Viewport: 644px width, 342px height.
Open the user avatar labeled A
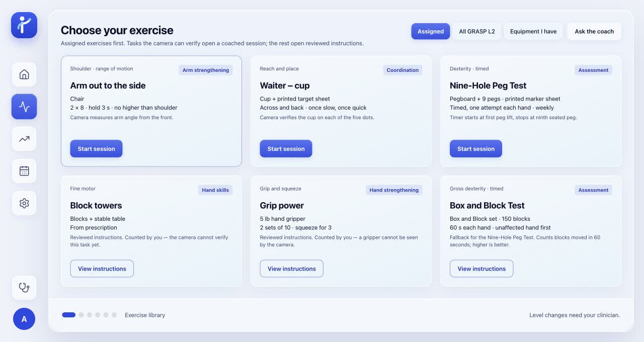[x=24, y=319]
